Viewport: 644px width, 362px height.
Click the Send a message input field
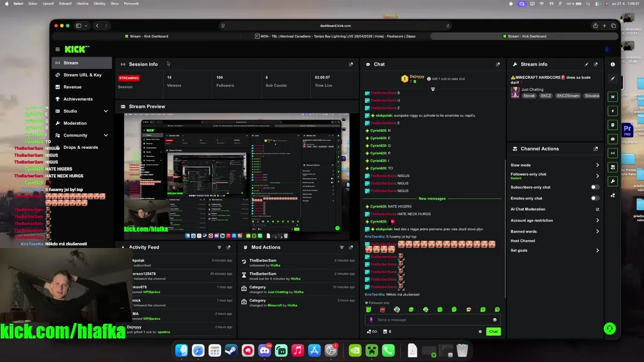point(433,320)
